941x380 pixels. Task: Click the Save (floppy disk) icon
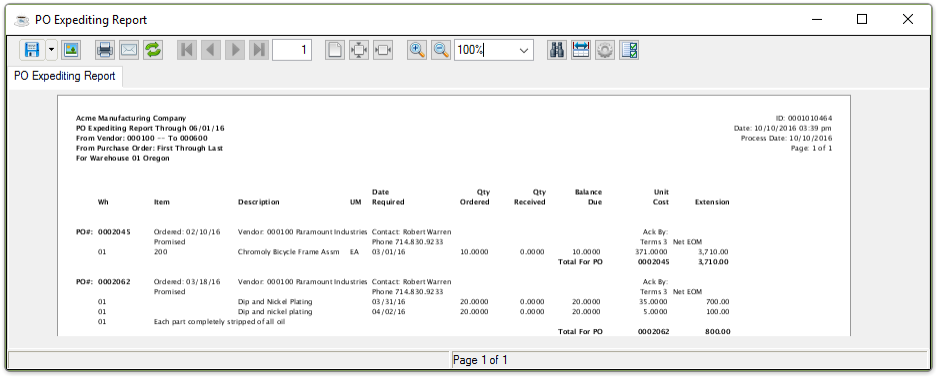[32, 50]
